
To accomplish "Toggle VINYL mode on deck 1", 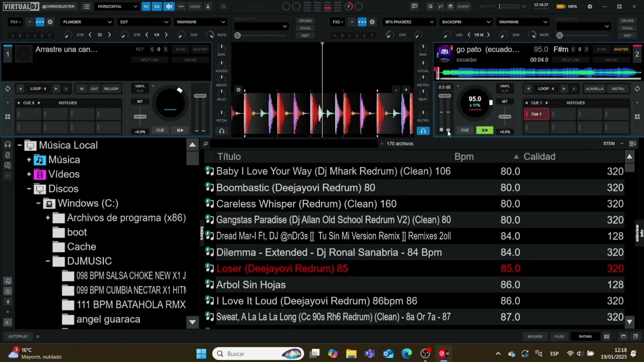I will pos(140,86).
